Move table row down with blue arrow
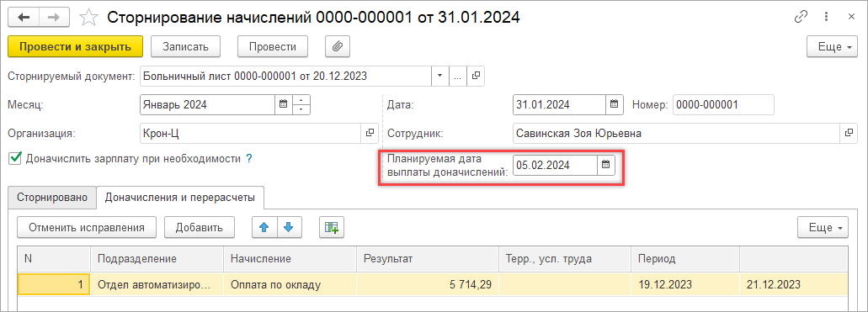Viewport: 868px width, 312px height. [290, 227]
